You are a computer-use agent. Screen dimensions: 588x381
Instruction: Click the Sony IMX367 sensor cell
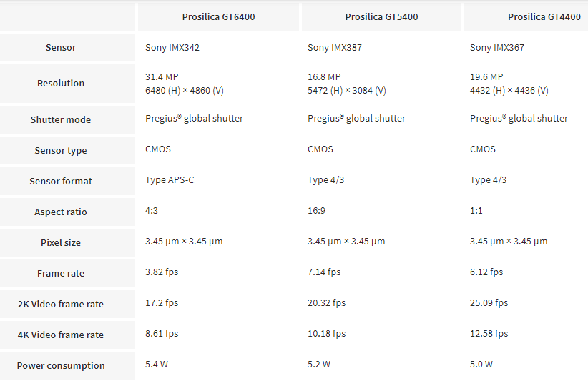point(496,48)
